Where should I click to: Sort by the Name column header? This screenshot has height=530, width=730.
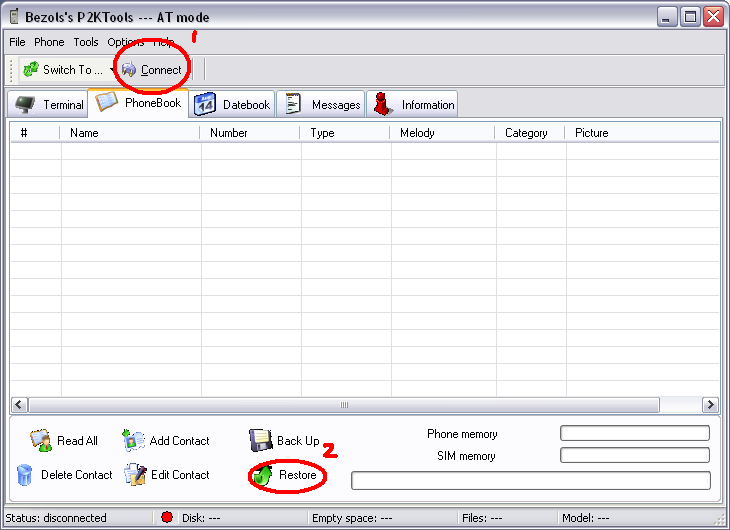[130, 133]
